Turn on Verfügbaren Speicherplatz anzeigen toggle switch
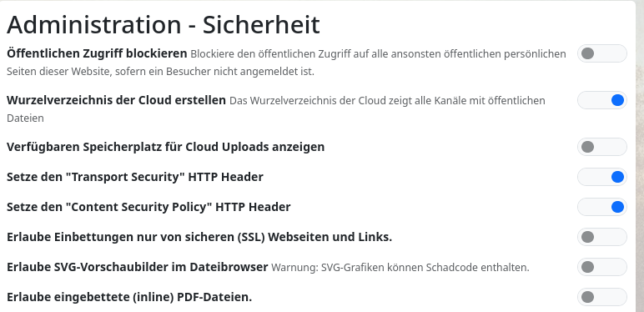644x312 pixels. coord(602,147)
